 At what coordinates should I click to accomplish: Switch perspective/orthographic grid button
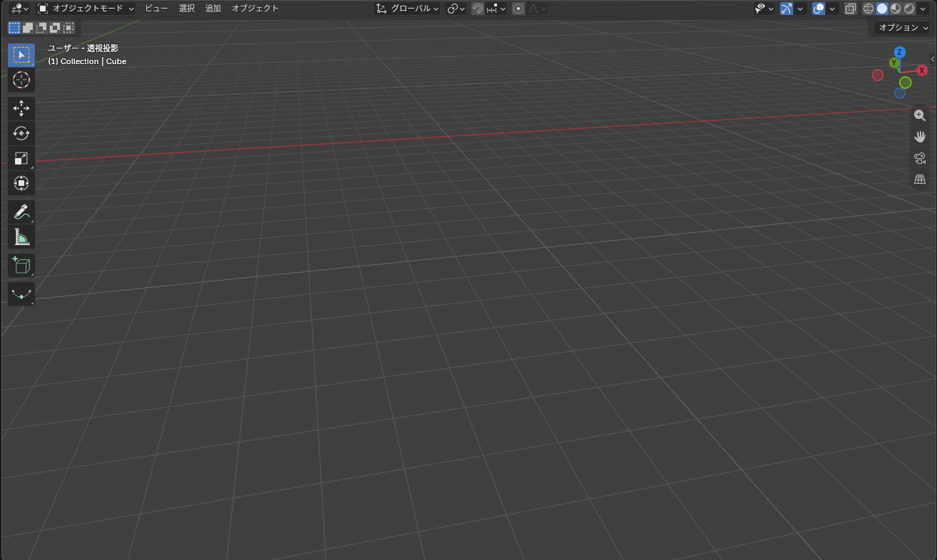pyautogui.click(x=920, y=180)
